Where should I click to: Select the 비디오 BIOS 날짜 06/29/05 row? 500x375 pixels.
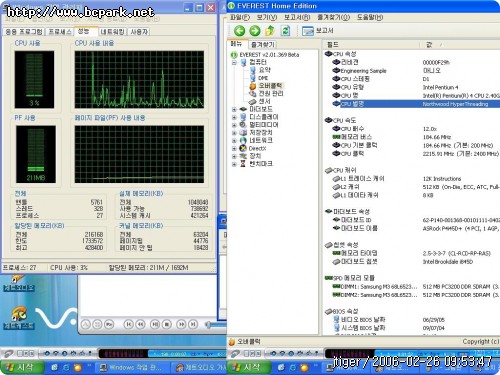coord(415,320)
